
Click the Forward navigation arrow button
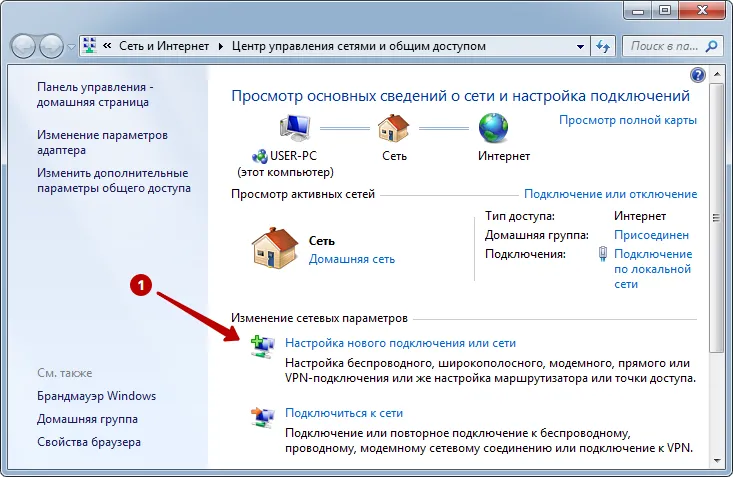click(51, 46)
